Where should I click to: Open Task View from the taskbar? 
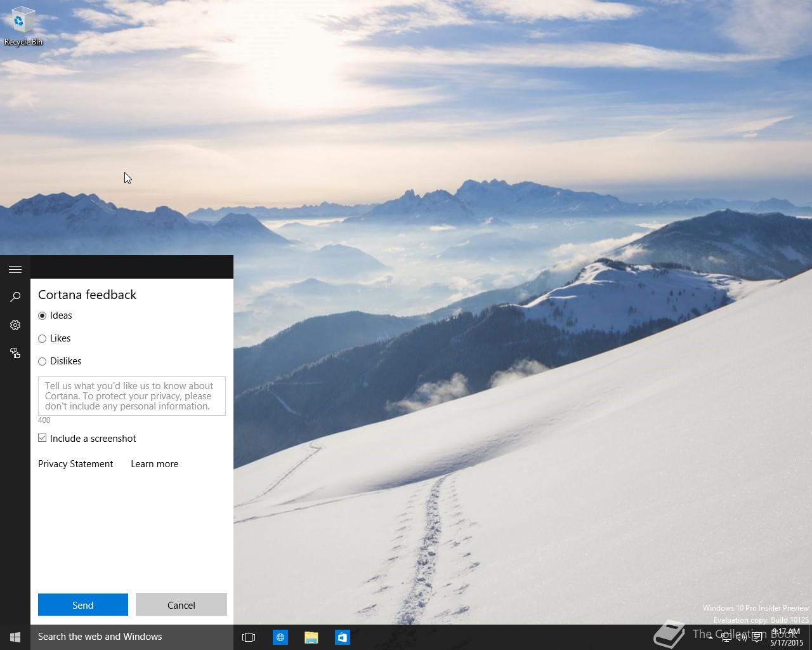point(249,637)
